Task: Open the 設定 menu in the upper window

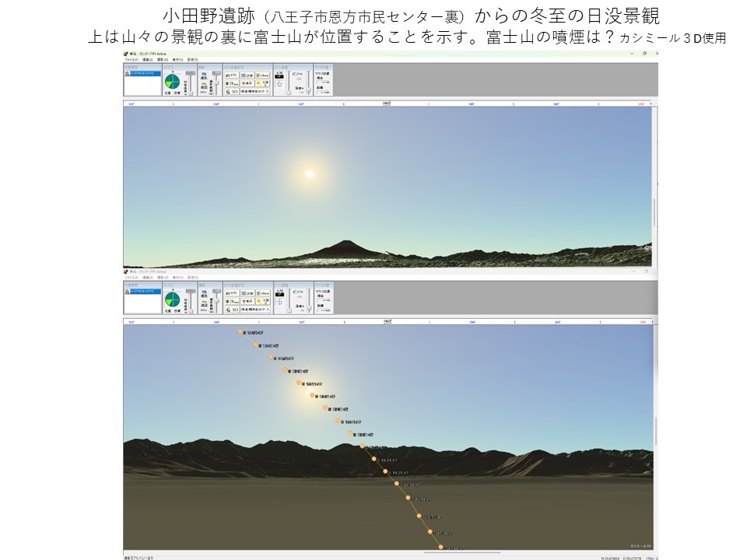Action: 191,59
